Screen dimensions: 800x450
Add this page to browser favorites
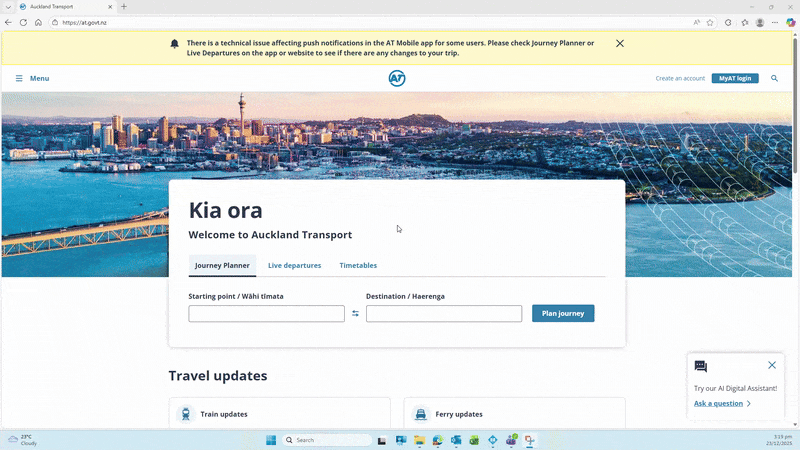710,22
